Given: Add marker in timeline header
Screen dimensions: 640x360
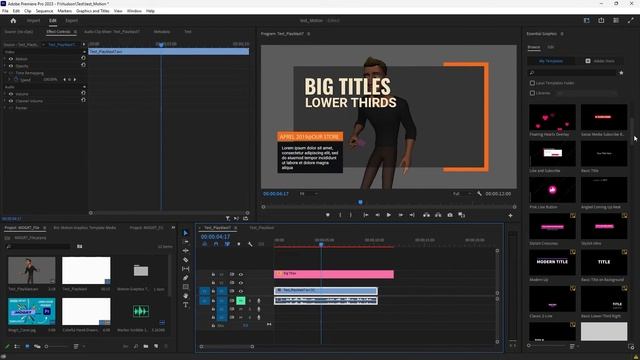Looking at the screenshot, I should 239,244.
